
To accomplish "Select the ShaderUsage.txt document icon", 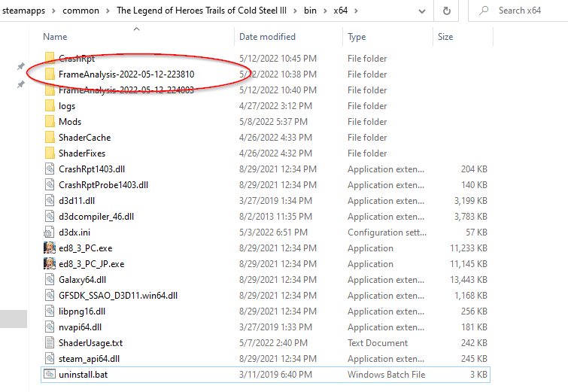I will coord(50,343).
